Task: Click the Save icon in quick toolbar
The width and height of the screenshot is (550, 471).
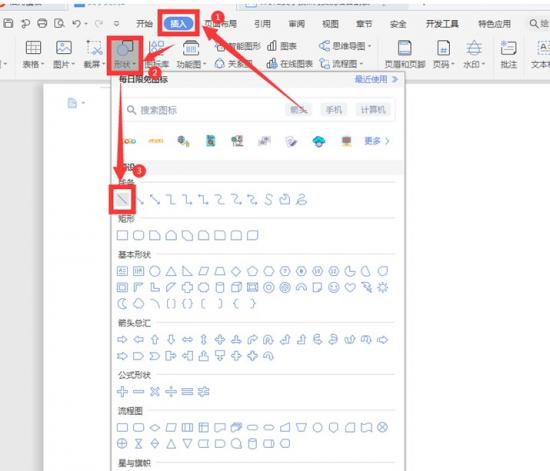Action: pyautogui.click(x=8, y=23)
